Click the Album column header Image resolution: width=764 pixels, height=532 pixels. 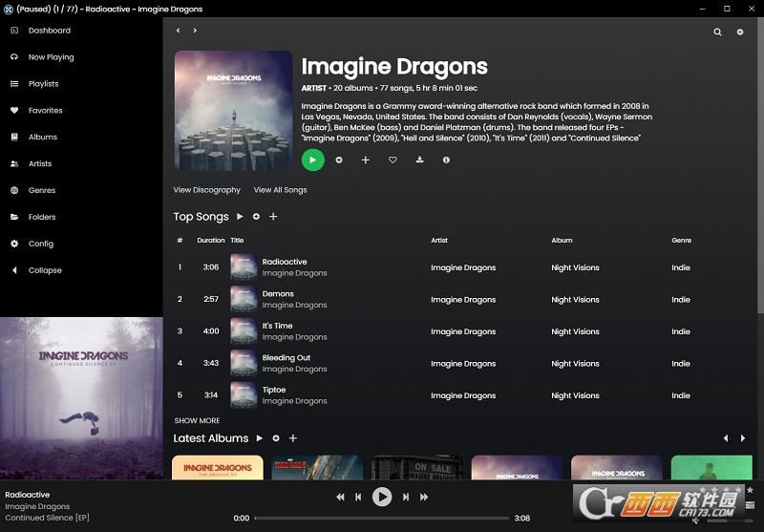[562, 240]
